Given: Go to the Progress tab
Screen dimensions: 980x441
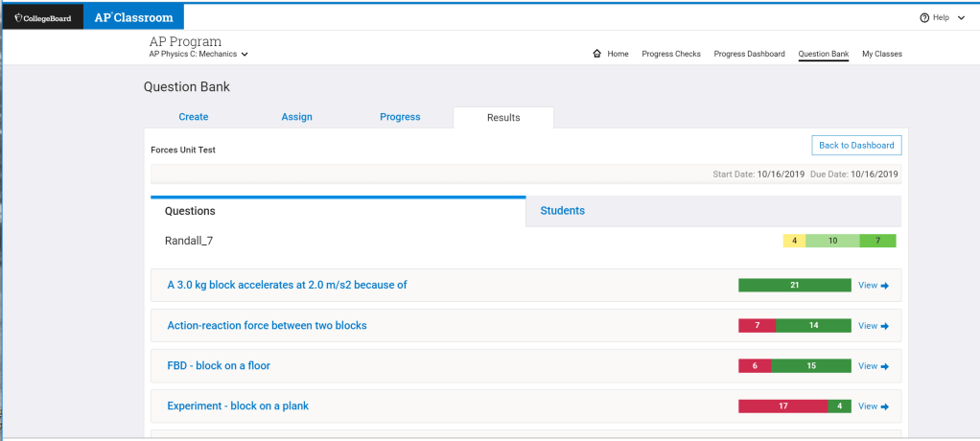Looking at the screenshot, I should point(400,117).
